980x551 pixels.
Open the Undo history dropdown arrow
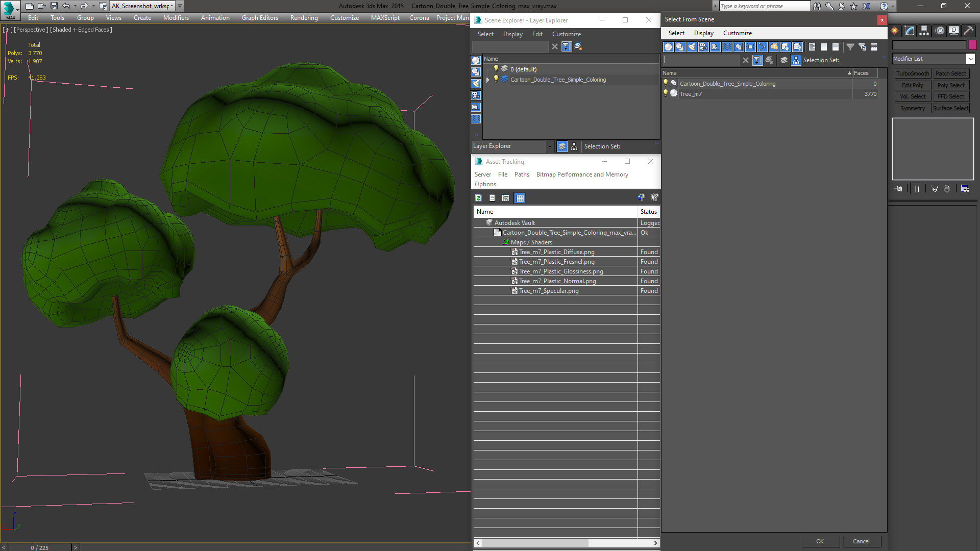pos(75,6)
